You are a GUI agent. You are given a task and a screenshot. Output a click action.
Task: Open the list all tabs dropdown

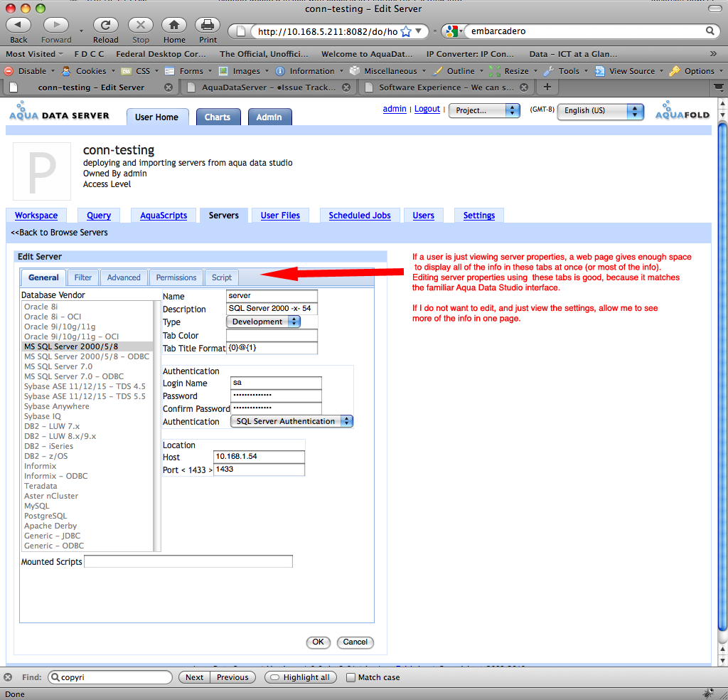click(718, 87)
